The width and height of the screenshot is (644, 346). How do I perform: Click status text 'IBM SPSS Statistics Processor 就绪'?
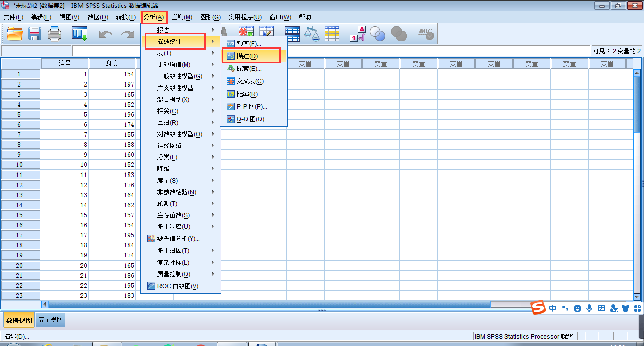pos(524,336)
